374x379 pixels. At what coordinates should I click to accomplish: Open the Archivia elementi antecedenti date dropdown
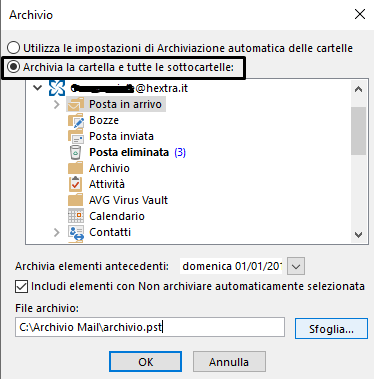pyautogui.click(x=296, y=266)
